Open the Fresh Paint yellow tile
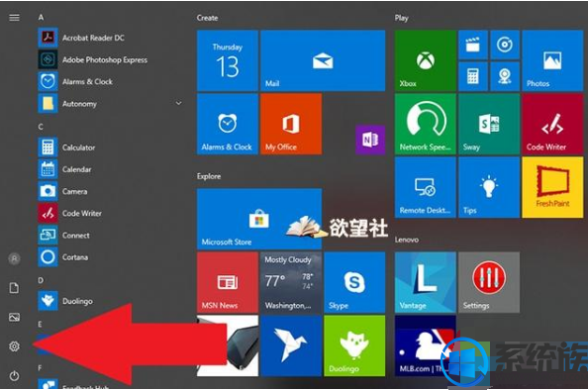The height and width of the screenshot is (390, 588). (552, 187)
